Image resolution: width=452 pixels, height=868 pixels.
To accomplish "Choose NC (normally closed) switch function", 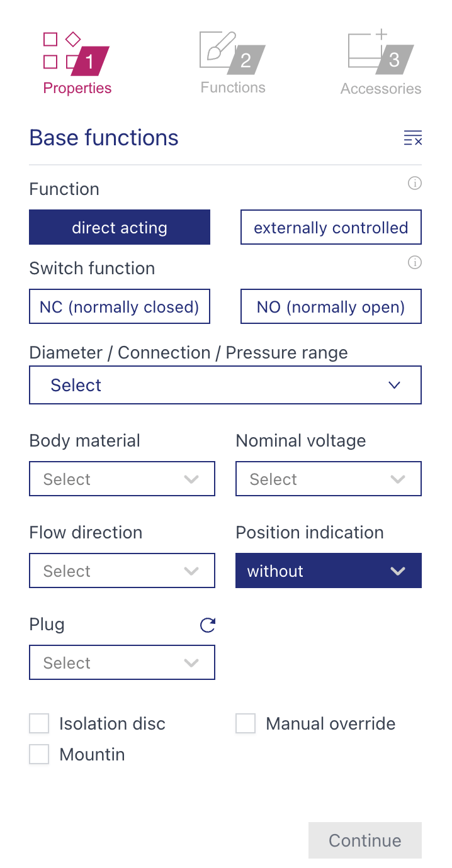I will pyautogui.click(x=120, y=306).
